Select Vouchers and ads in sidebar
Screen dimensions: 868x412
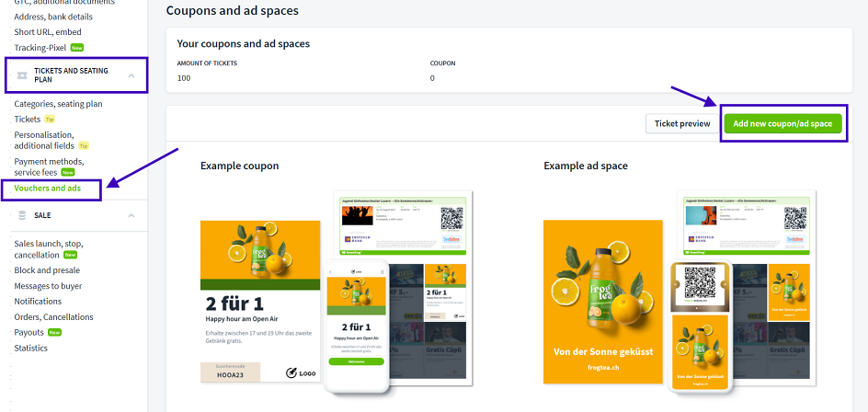48,189
